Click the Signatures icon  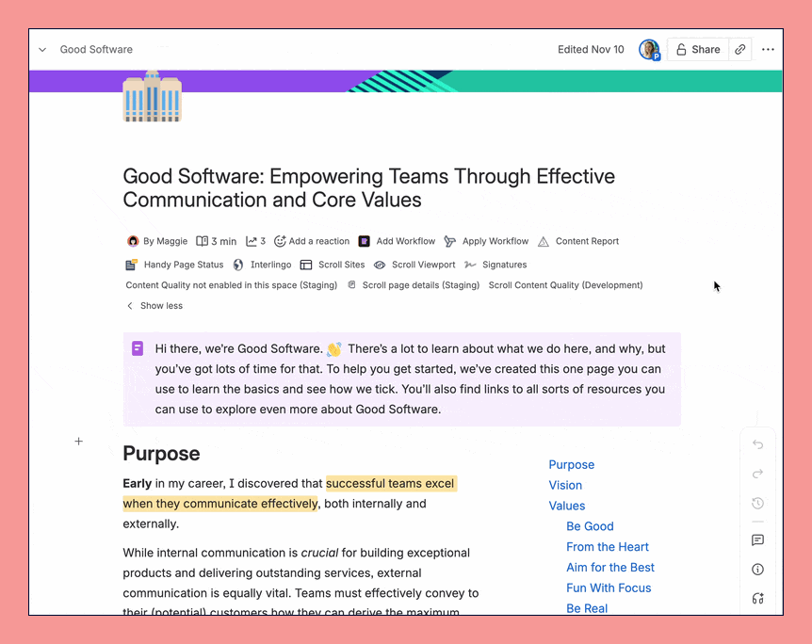coord(470,265)
